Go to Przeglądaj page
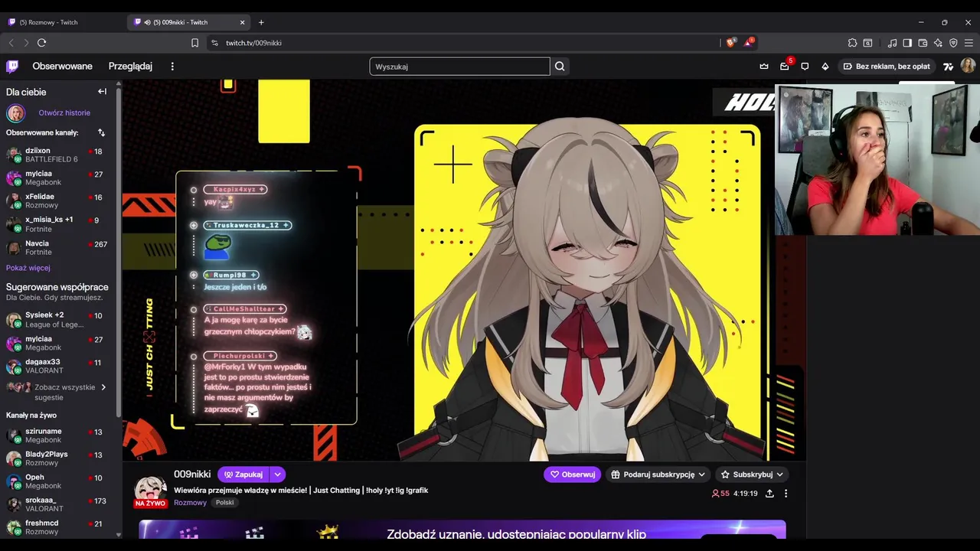980x551 pixels. pyautogui.click(x=130, y=67)
